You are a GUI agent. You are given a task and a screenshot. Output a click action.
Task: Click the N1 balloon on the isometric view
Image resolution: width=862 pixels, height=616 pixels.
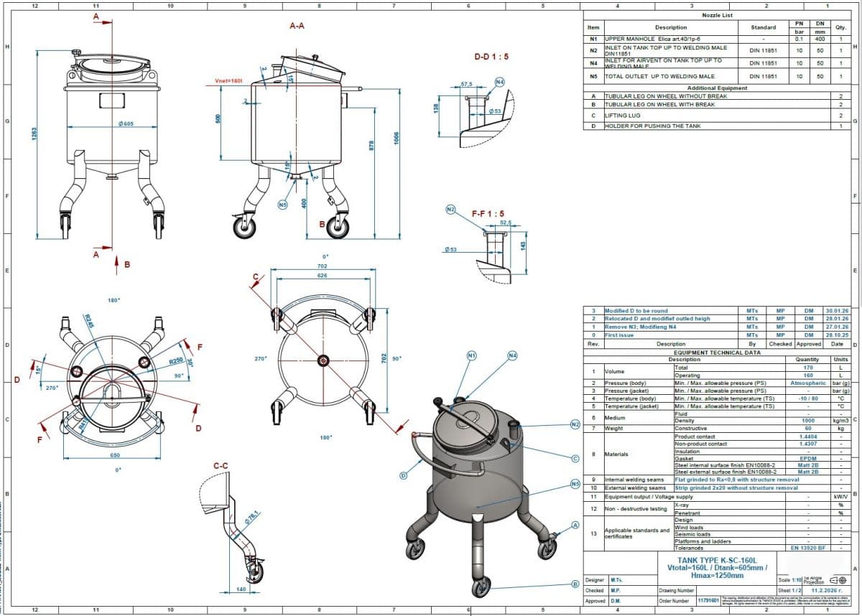tap(472, 355)
